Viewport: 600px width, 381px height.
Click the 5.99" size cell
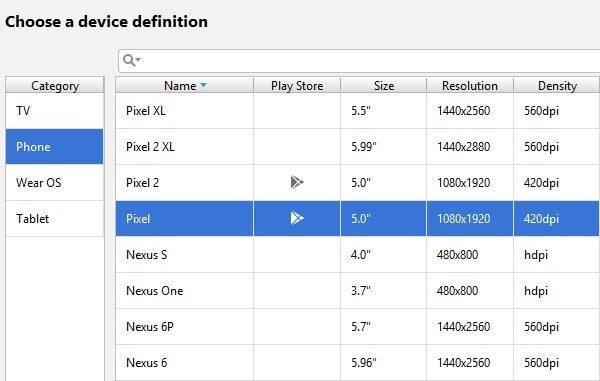[383, 147]
